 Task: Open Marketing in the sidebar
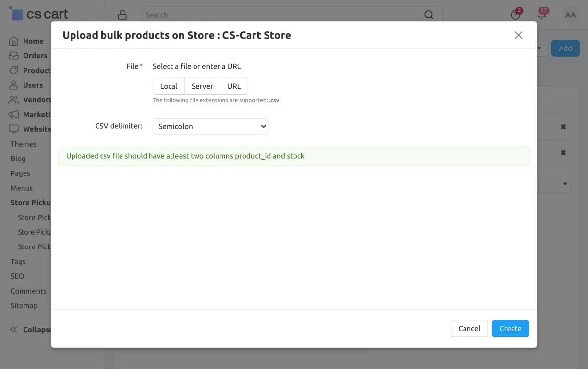click(x=37, y=115)
